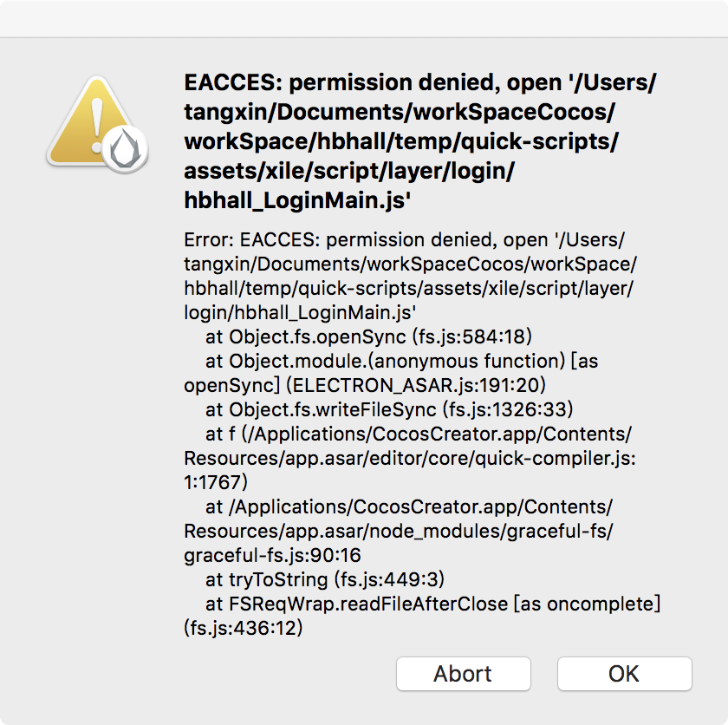This screenshot has width=728, height=725.
Task: Click the bold EACCES permission denied heading
Action: (x=420, y=83)
